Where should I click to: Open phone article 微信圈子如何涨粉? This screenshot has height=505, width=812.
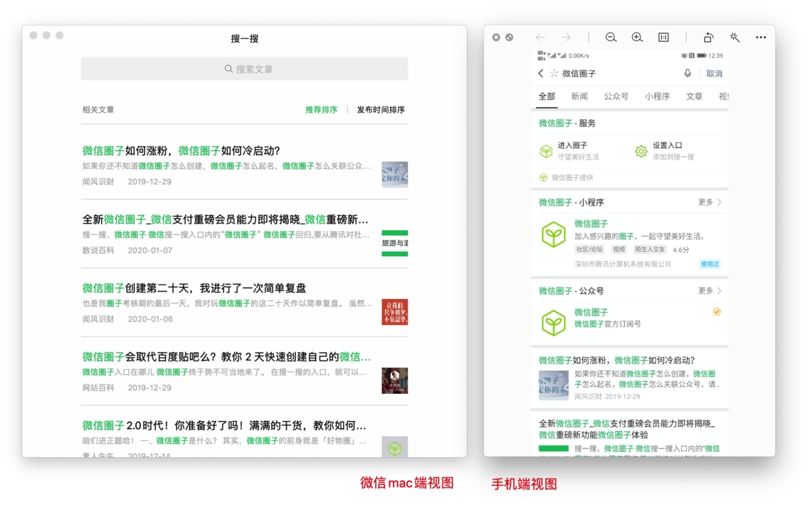pyautogui.click(x=616, y=361)
